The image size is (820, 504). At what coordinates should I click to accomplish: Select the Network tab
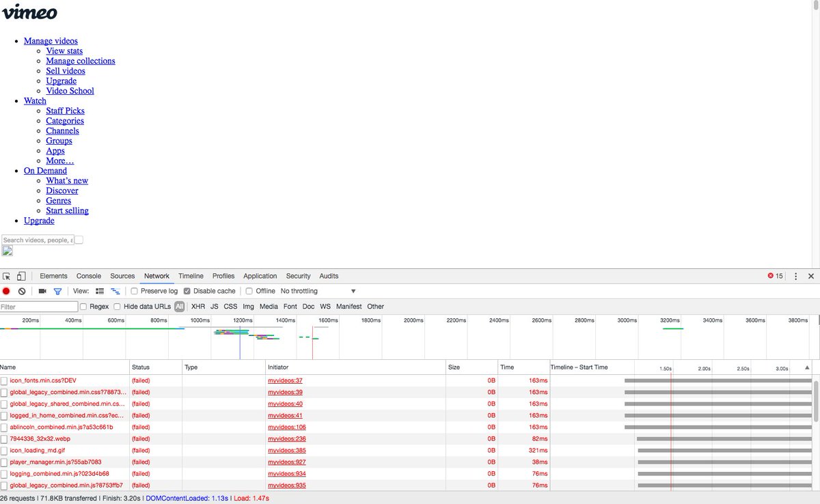(x=156, y=277)
